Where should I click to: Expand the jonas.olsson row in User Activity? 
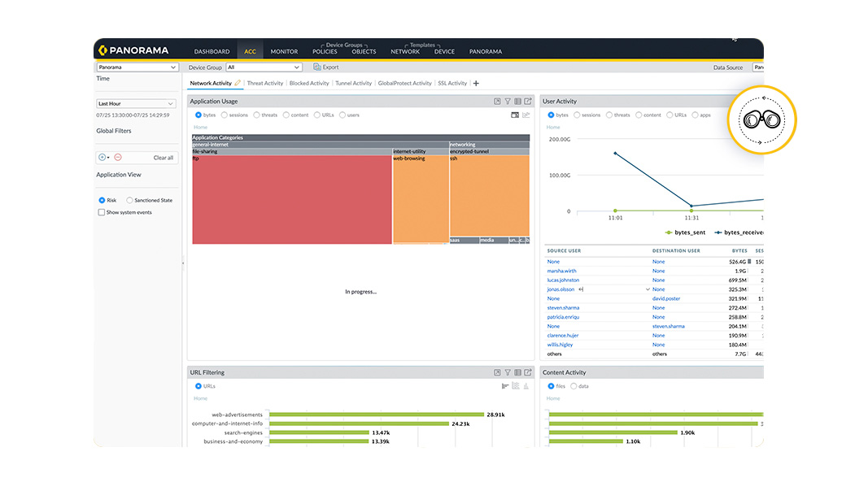coord(648,289)
